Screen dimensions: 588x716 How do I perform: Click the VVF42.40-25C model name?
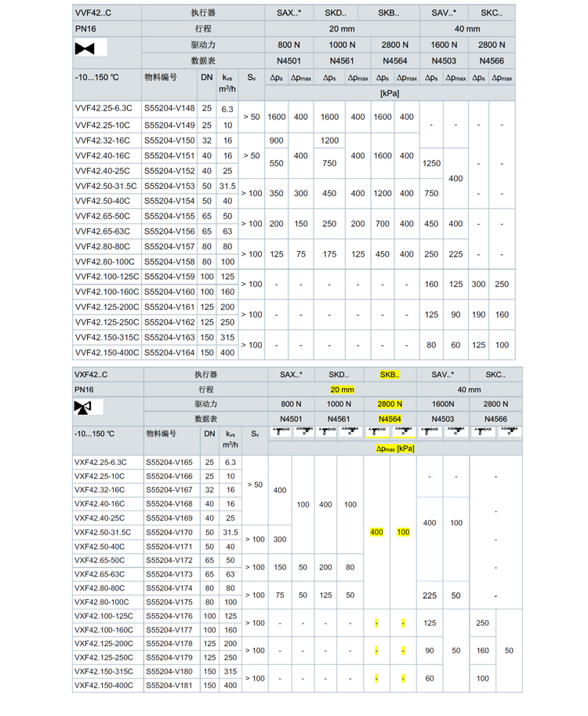(x=102, y=171)
